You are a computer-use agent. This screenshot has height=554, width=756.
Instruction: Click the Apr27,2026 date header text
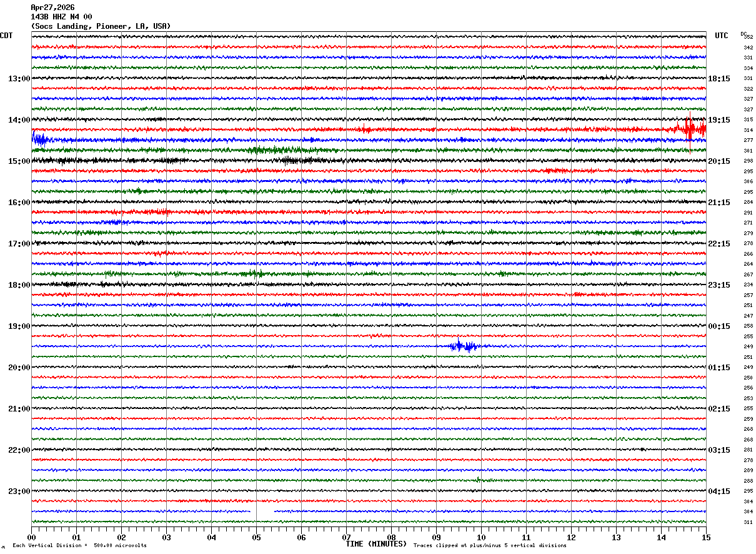tap(52, 8)
